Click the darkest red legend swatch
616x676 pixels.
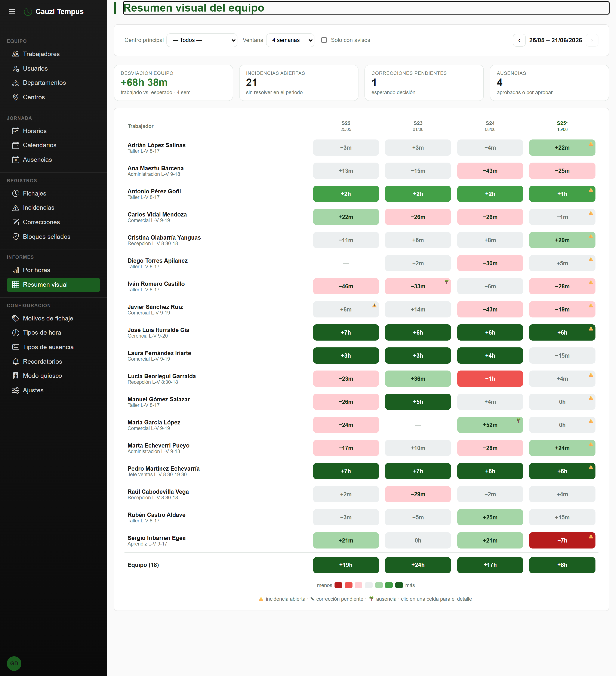point(338,585)
